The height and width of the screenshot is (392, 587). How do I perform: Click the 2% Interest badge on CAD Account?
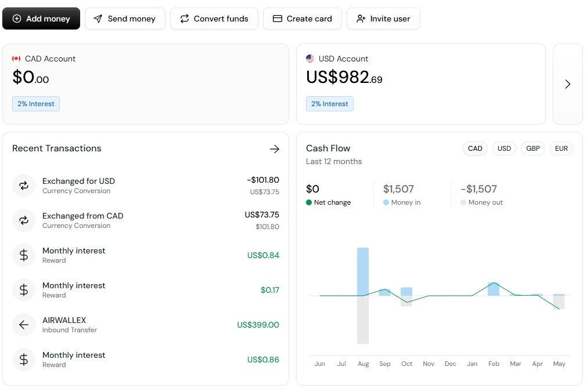[36, 104]
